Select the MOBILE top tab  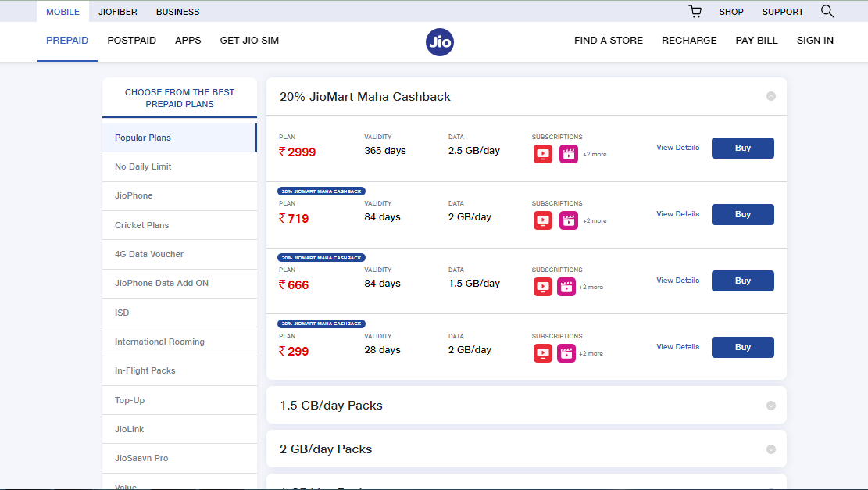(x=63, y=12)
